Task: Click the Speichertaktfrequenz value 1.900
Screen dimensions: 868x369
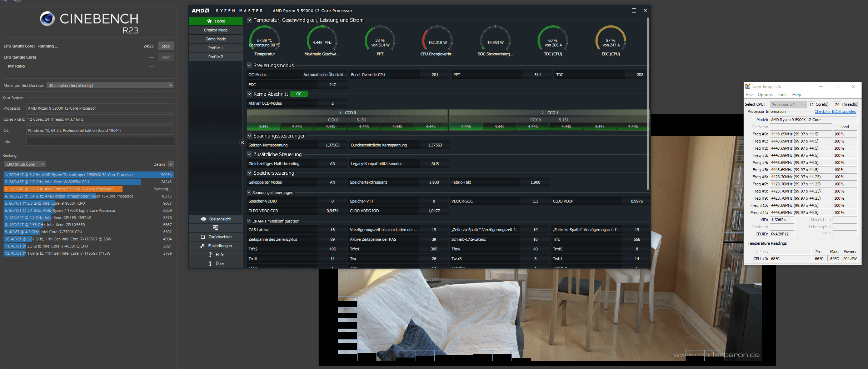Action: click(x=434, y=182)
